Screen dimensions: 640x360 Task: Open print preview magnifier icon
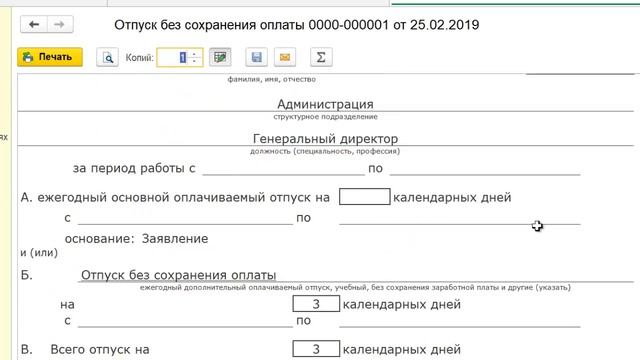click(107, 57)
